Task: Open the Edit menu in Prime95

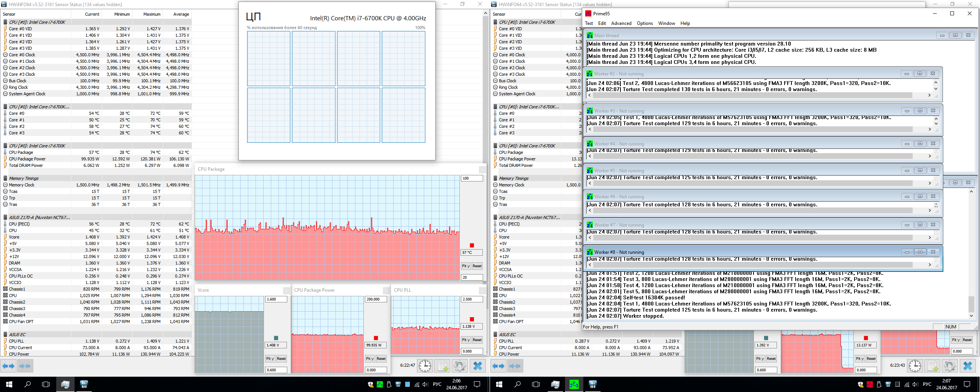Action: point(602,23)
